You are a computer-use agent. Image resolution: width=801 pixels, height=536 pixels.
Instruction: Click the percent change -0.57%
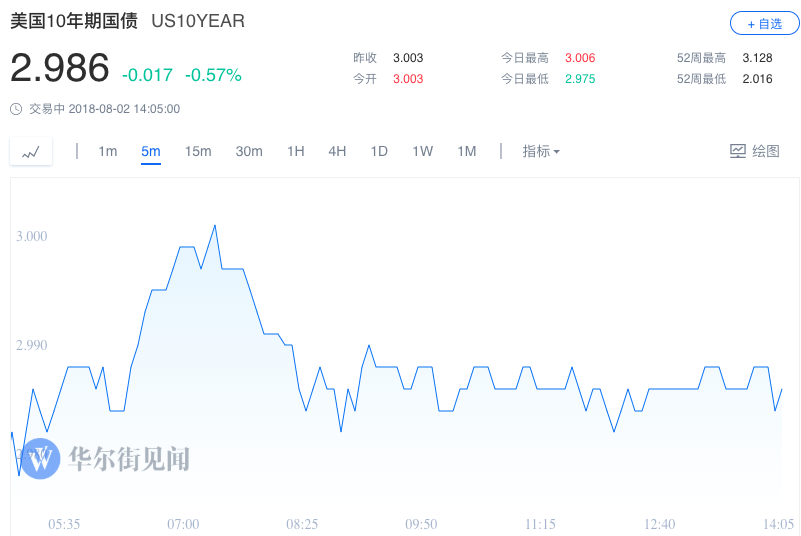click(x=213, y=75)
